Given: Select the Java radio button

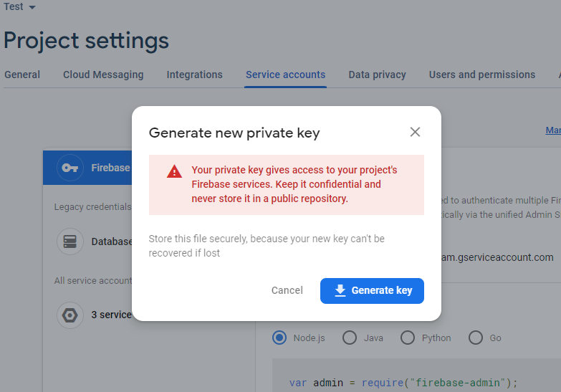Looking at the screenshot, I should coord(350,338).
